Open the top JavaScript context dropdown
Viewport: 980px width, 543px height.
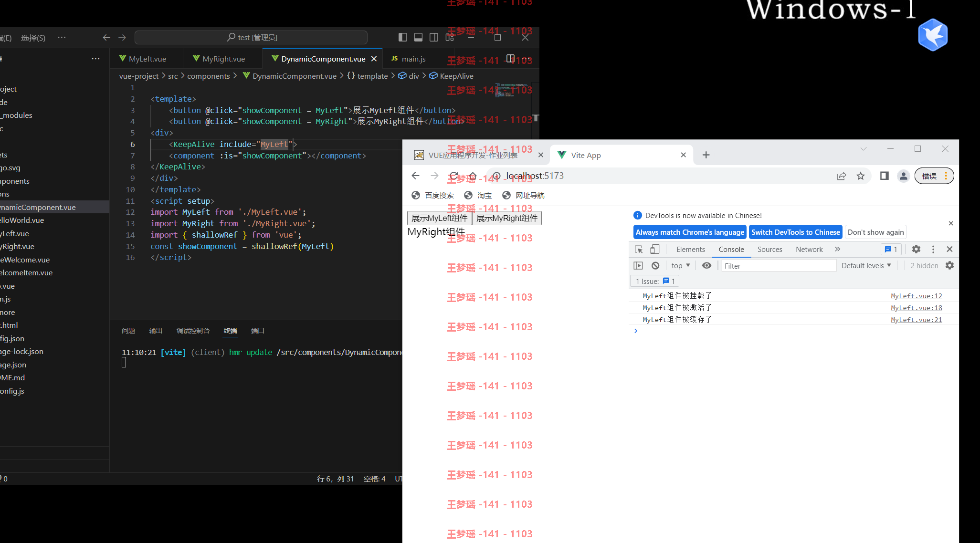point(681,265)
